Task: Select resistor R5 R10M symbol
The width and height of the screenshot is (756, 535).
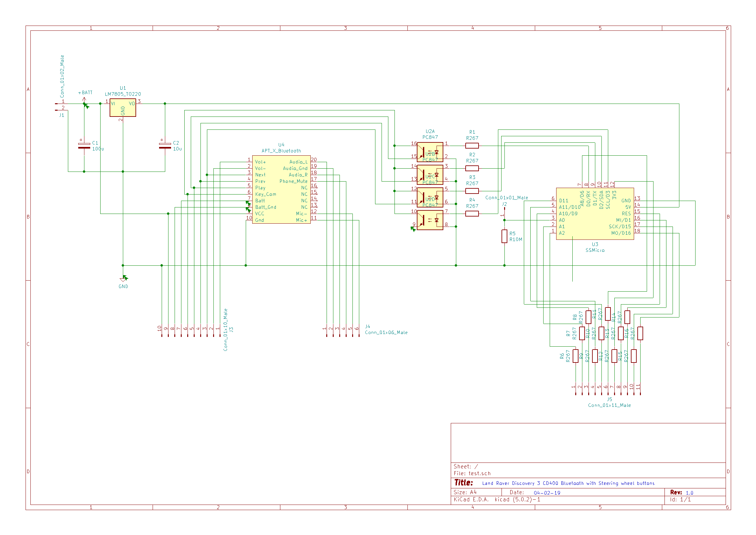Action: pyautogui.click(x=504, y=236)
